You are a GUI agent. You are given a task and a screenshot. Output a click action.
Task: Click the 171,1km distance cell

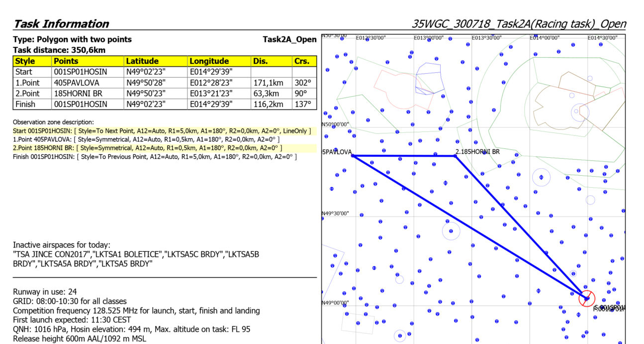tap(272, 83)
